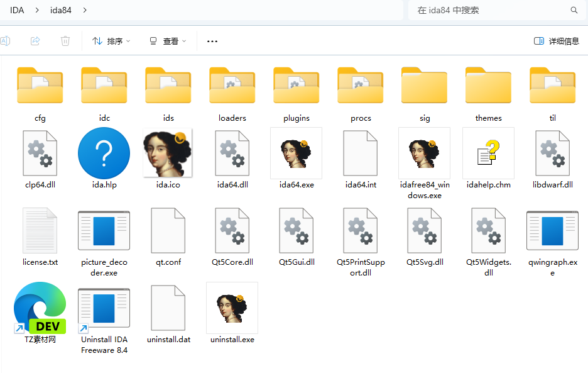Select the license.txt document
588x373 pixels.
[x=40, y=230]
